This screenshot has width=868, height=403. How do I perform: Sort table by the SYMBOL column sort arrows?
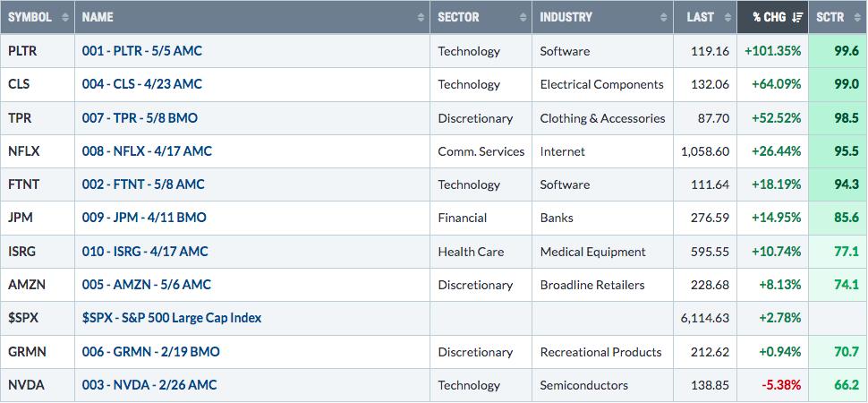65,17
